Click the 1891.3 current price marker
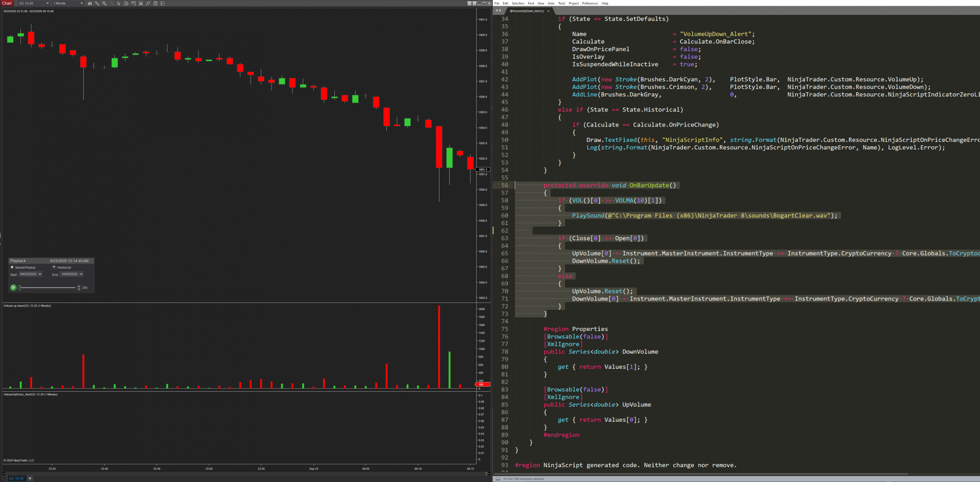This screenshot has width=980, height=482. tap(483, 169)
